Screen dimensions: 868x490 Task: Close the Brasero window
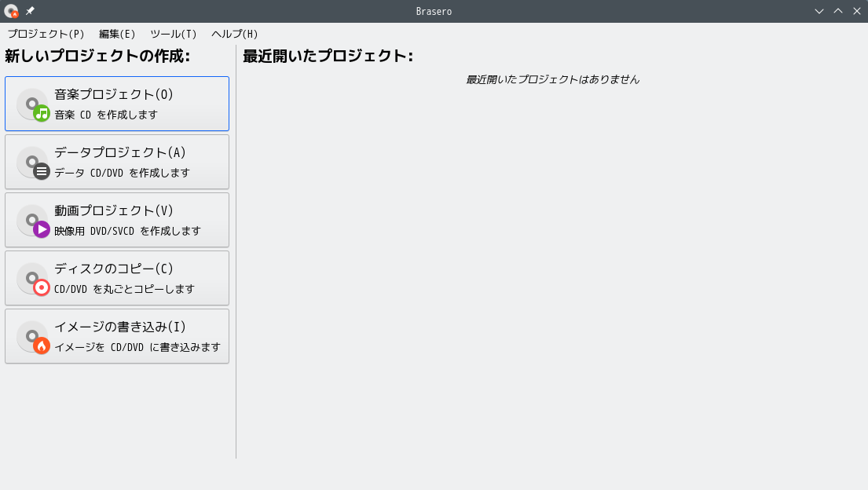857,11
